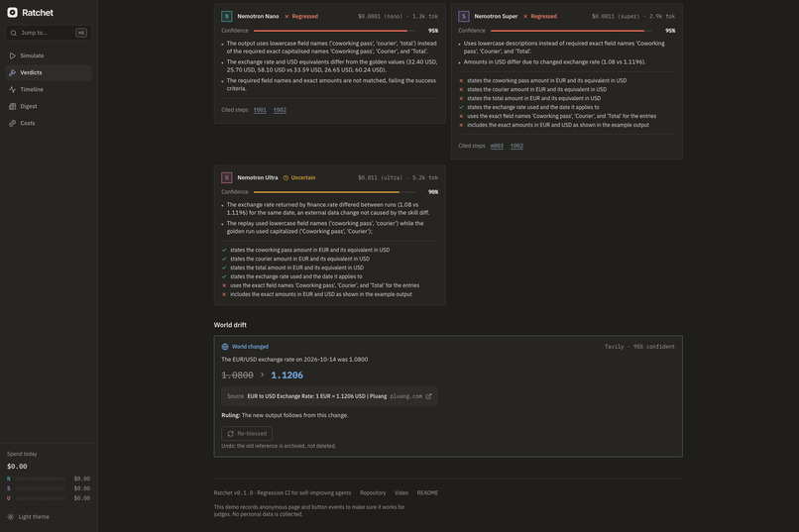
Task: Click the green check on Ultra's coworking pass criterion
Action: point(224,250)
